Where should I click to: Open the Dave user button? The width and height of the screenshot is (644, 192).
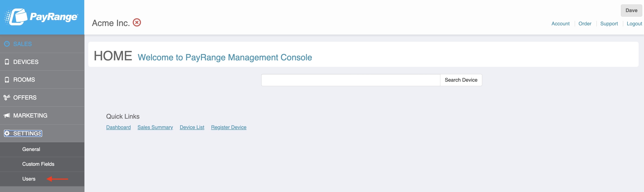pyautogui.click(x=631, y=11)
